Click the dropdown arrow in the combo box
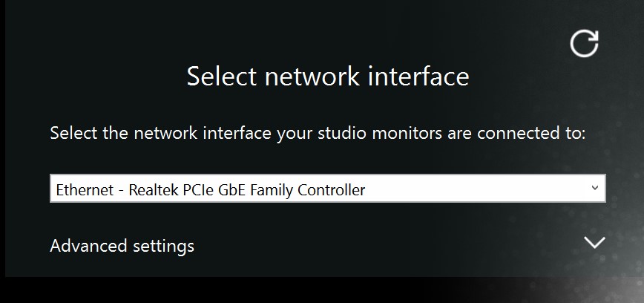 pyautogui.click(x=594, y=189)
